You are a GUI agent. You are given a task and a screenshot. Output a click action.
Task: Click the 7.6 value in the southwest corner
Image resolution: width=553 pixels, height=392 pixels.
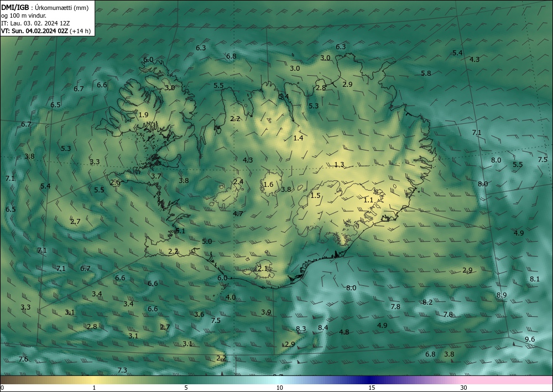(23, 359)
